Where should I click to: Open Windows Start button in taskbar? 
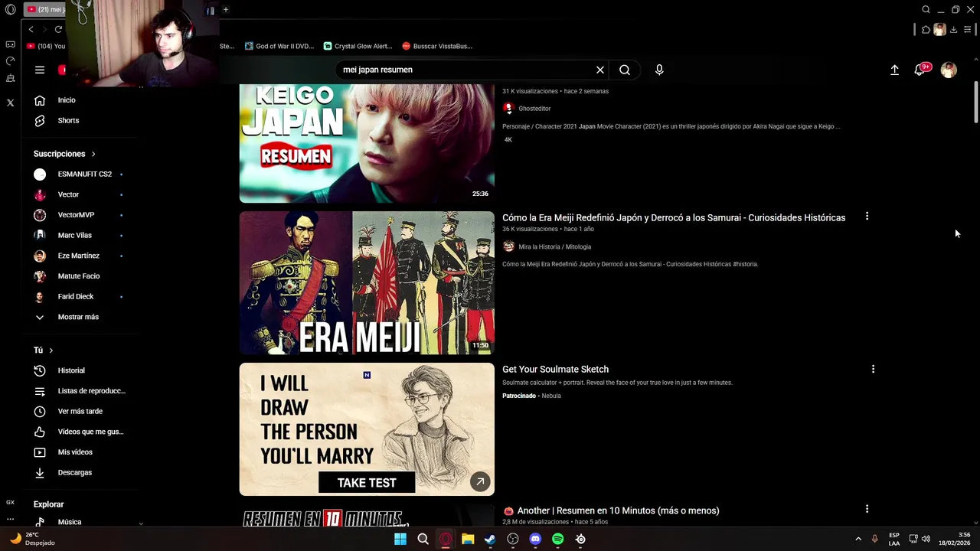tap(400, 539)
